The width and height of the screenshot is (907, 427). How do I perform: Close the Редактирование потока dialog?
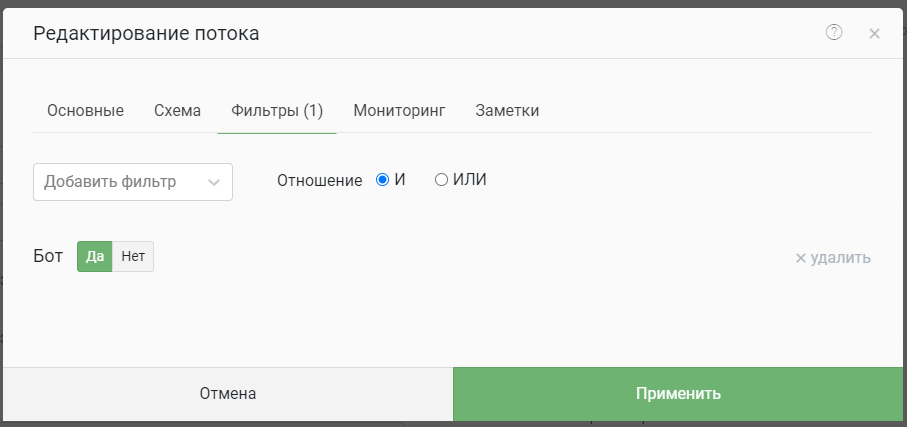tap(874, 34)
